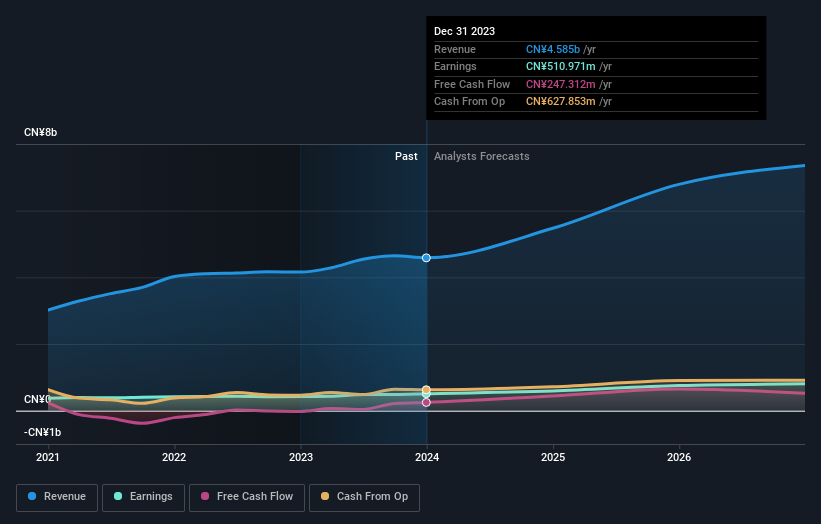Click the Revenue row label in tooltip

point(455,49)
